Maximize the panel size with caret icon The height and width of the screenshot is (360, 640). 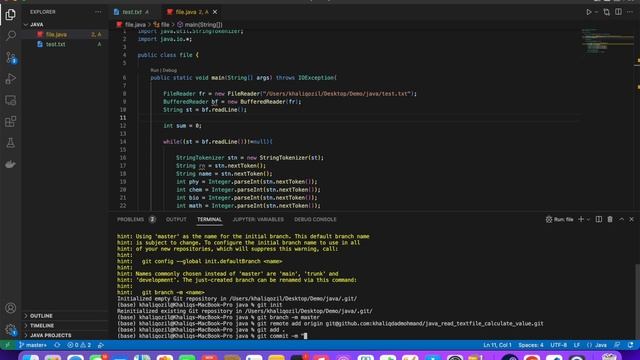[x=621, y=219]
